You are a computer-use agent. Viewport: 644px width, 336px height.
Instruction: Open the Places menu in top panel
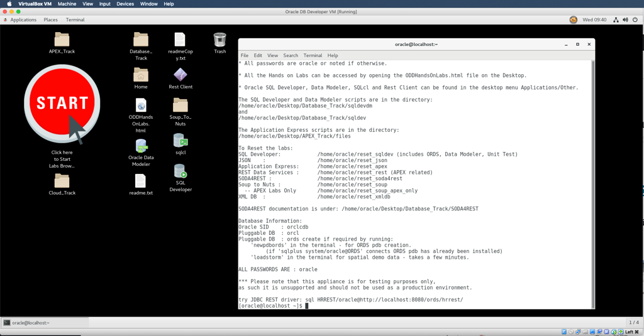tap(50, 20)
